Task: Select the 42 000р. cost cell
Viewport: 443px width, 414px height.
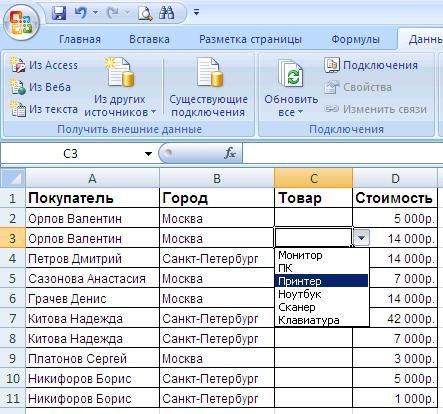Action: click(x=403, y=318)
